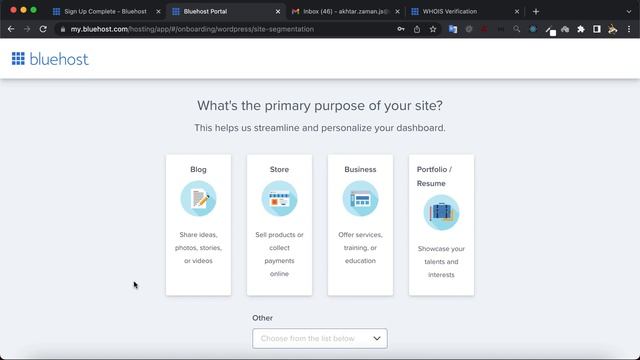Open the 'Choose from the list below' dropdown
Image resolution: width=640 pixels, height=360 pixels.
click(x=320, y=338)
